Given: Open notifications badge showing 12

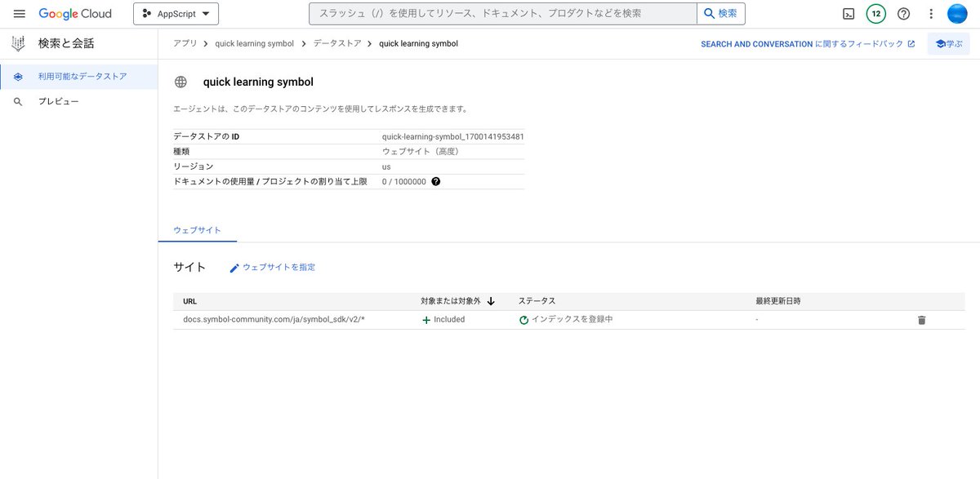Looking at the screenshot, I should click(876, 14).
